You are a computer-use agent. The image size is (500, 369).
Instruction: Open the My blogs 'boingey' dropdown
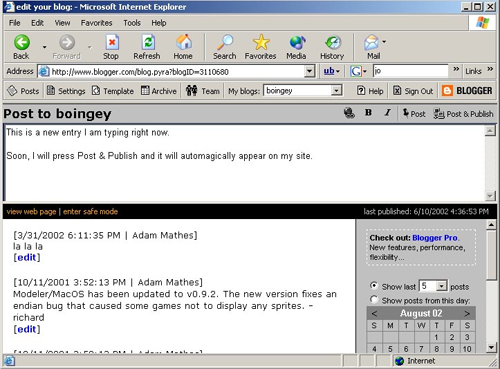[x=337, y=91]
